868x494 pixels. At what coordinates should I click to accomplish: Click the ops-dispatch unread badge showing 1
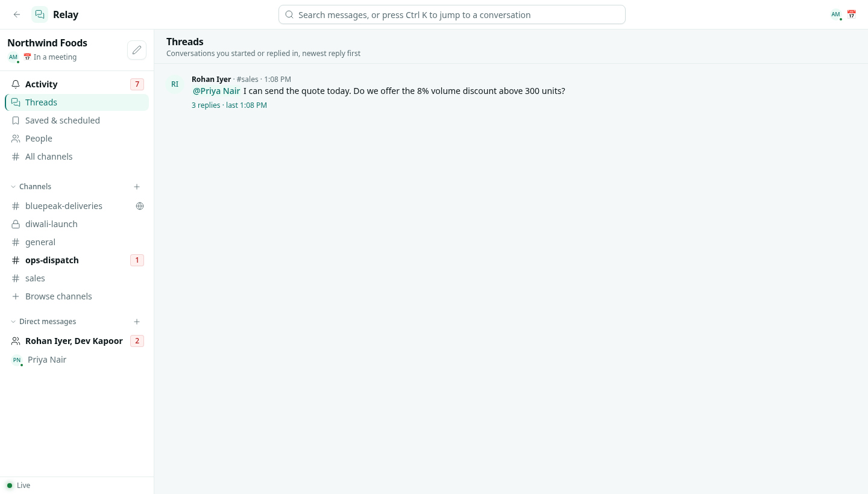pyautogui.click(x=137, y=260)
